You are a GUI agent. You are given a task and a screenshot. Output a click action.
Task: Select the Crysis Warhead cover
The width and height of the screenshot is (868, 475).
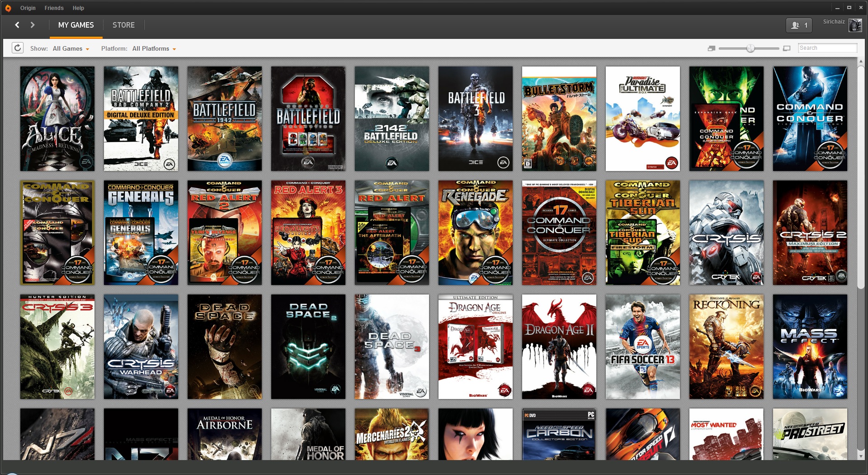coord(141,347)
